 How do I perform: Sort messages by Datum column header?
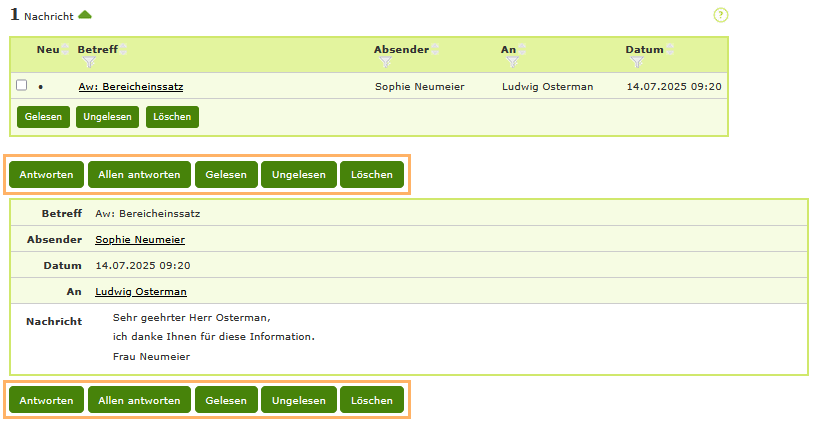(x=644, y=49)
